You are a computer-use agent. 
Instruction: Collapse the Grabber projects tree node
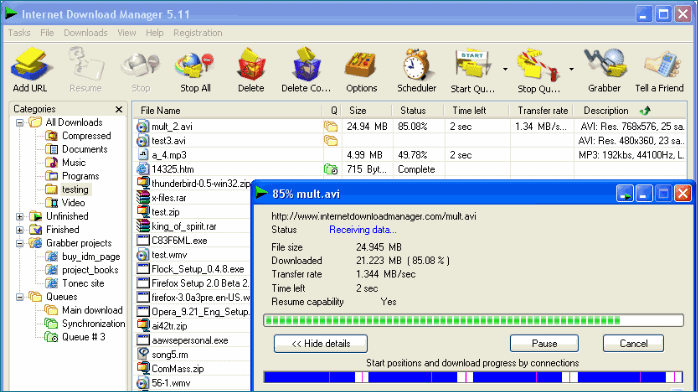pos(20,243)
